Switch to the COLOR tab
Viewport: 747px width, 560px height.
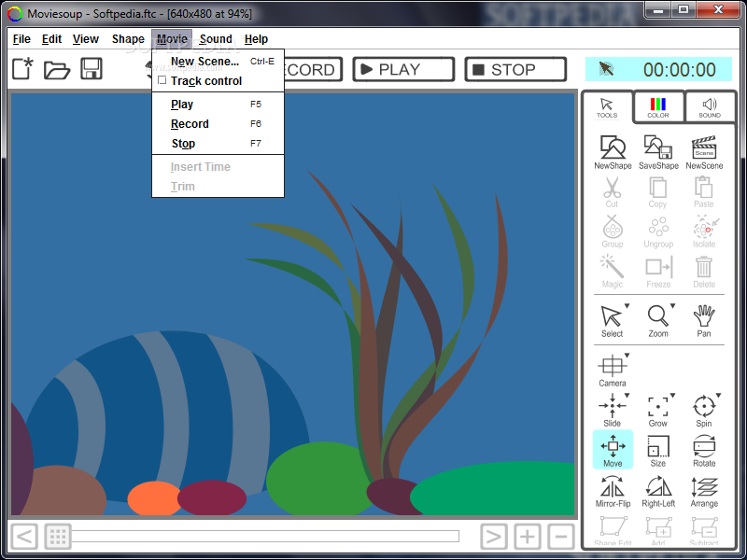click(658, 107)
